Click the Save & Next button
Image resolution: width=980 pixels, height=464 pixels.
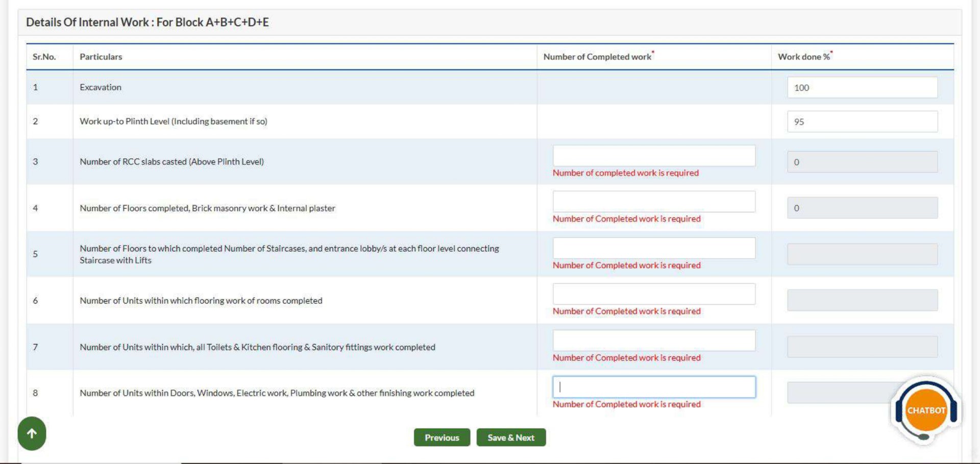click(511, 437)
